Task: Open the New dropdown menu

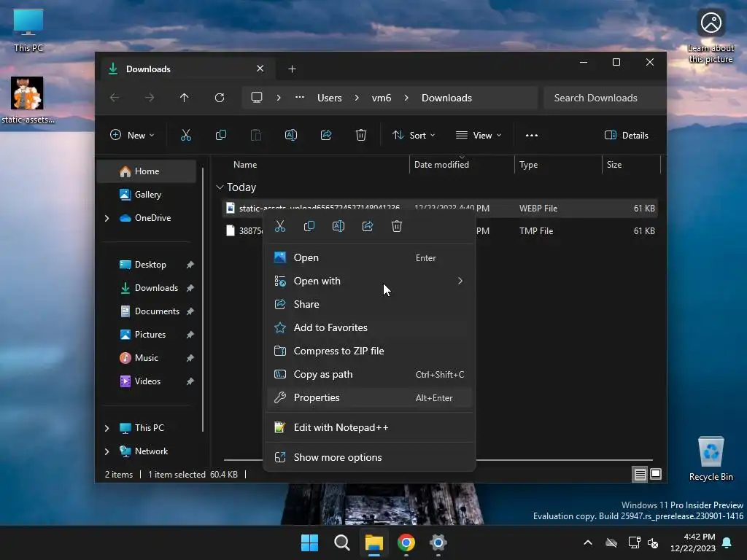Action: [132, 135]
